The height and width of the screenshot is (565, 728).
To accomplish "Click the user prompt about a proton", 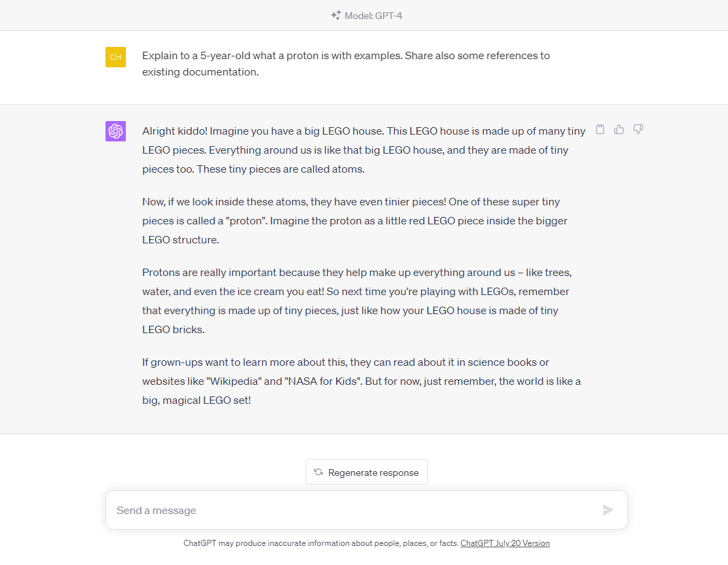I will 346,63.
